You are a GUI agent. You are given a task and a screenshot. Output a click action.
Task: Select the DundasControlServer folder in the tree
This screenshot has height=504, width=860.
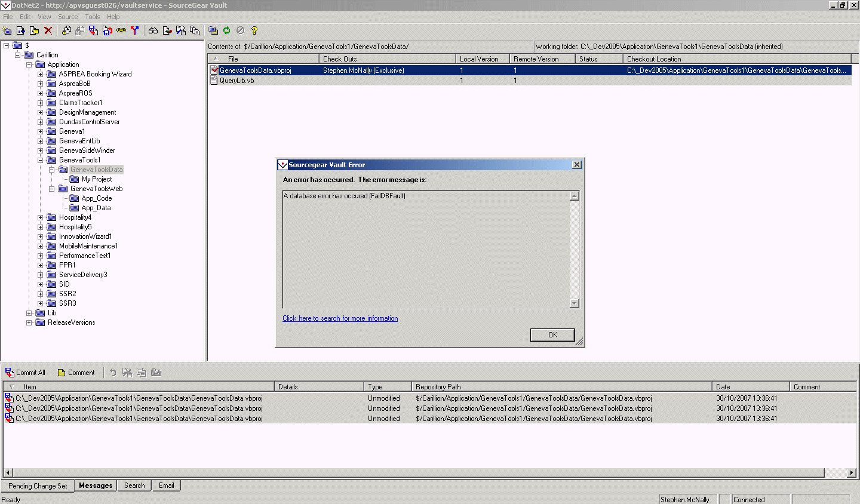point(89,122)
